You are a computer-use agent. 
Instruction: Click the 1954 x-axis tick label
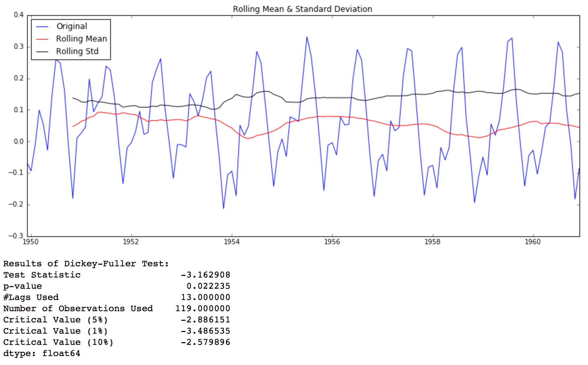coord(232,242)
